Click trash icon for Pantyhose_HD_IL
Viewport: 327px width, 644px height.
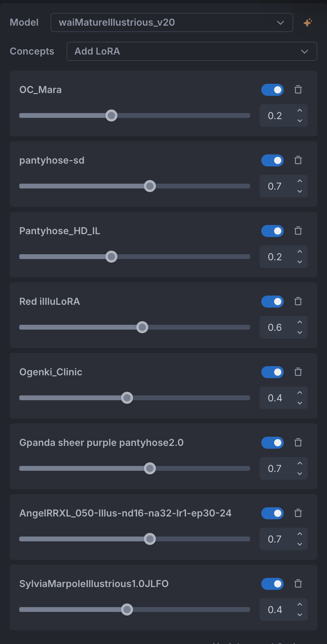[298, 231]
